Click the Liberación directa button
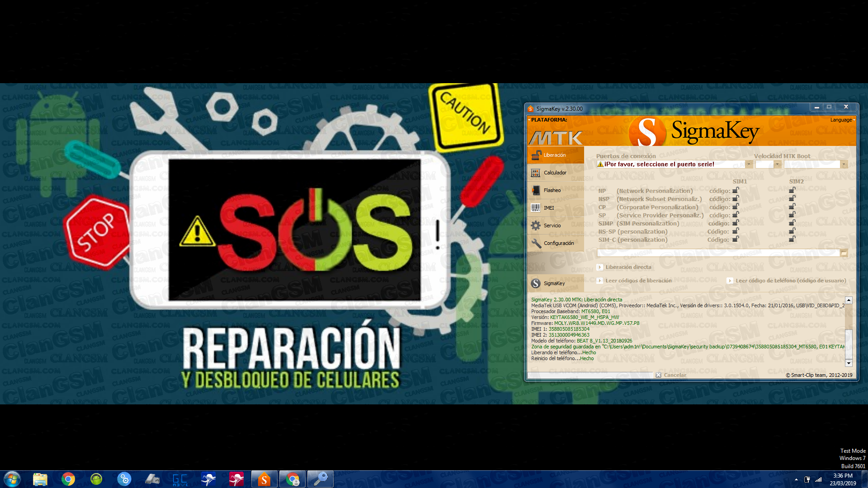The image size is (868, 488). (624, 267)
